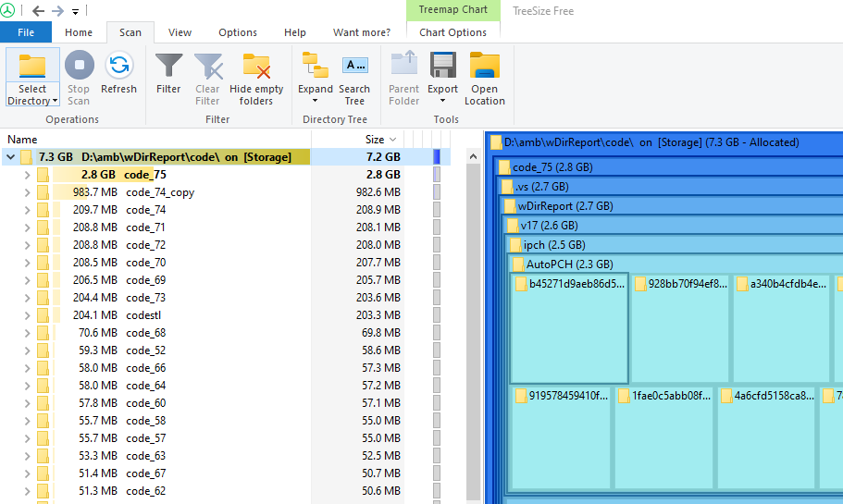Click the Treemap Chart contextual tab header

453,9
